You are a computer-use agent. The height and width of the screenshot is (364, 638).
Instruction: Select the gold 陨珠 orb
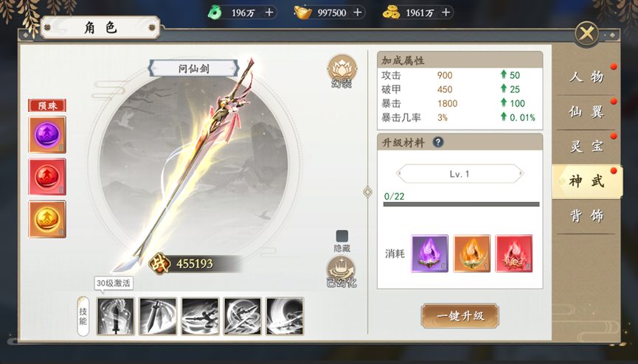coord(47,220)
